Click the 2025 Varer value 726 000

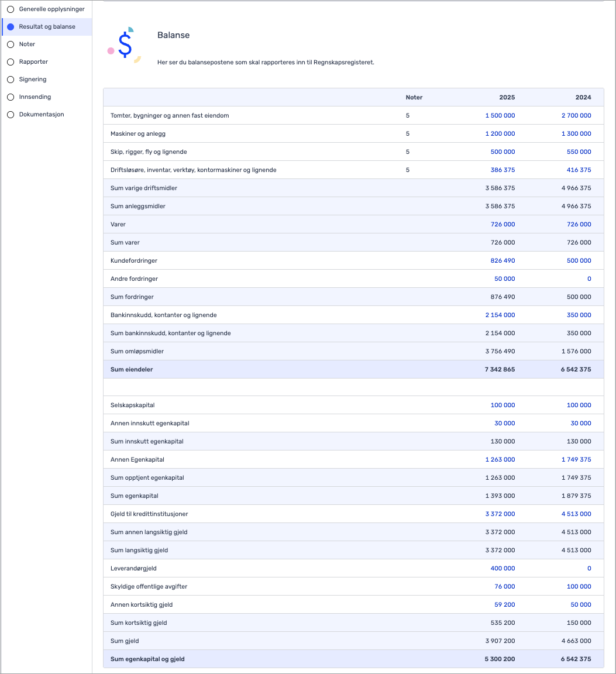click(x=502, y=225)
